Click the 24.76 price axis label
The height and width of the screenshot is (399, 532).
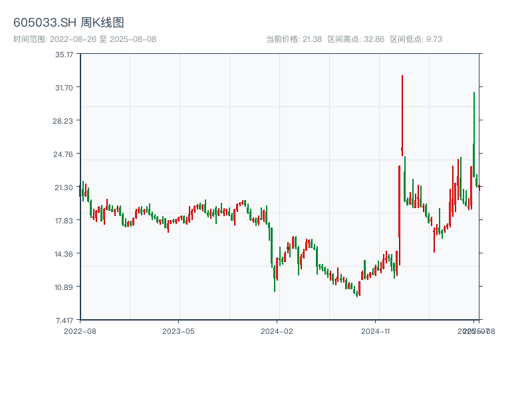[x=65, y=154]
